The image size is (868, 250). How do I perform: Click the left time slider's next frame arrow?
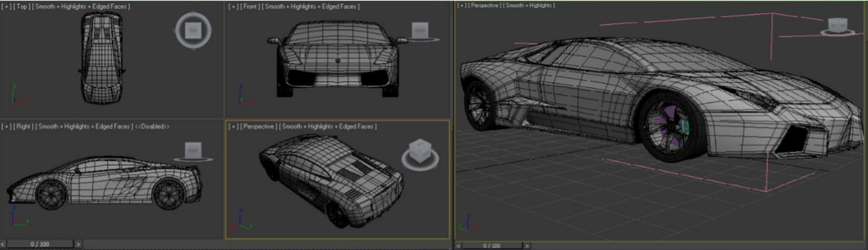click(x=78, y=244)
